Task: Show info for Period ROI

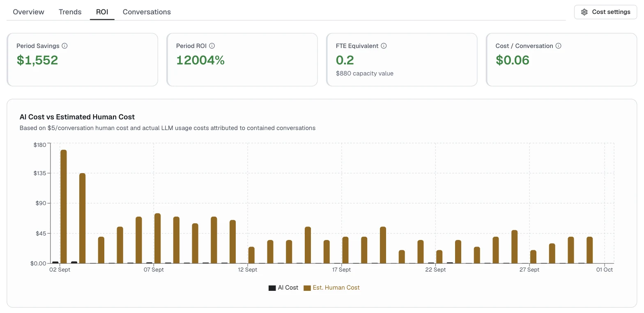Action: 212,46
